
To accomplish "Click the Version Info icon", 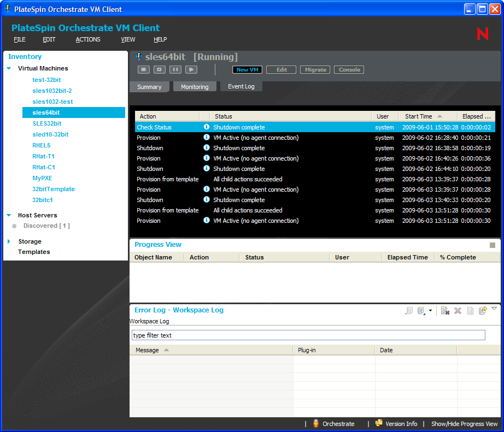I will 379,424.
